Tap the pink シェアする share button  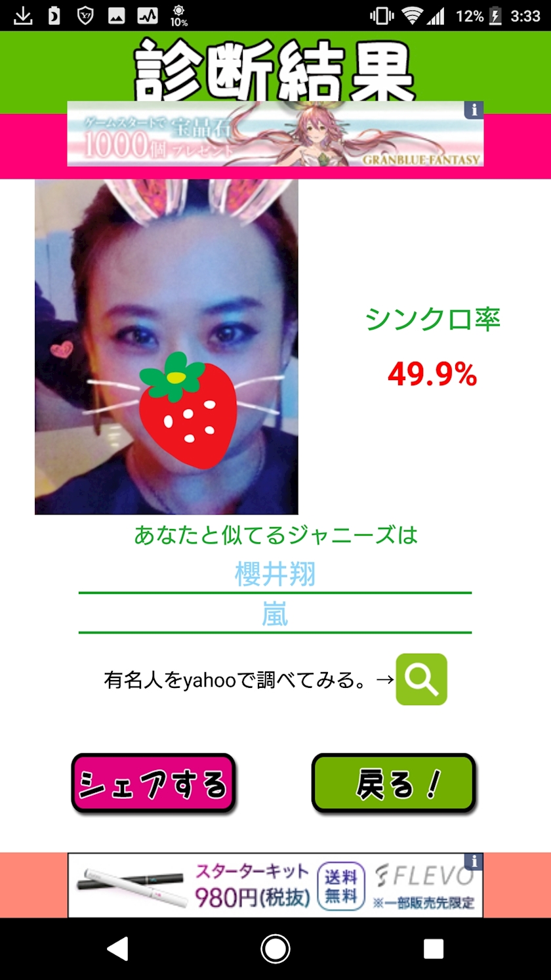coord(153,783)
